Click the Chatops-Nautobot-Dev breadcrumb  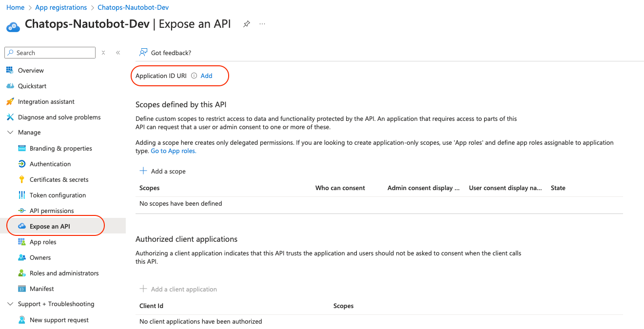tap(133, 7)
